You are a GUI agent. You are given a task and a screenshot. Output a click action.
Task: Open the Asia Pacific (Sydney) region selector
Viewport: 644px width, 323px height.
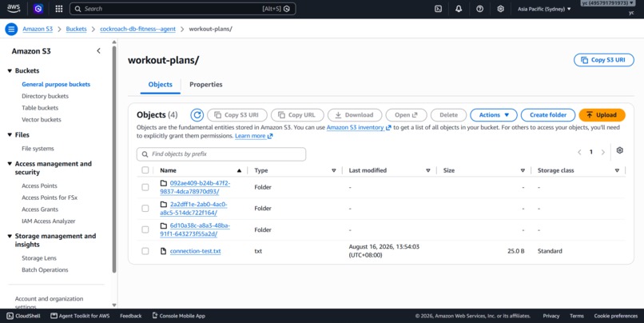click(x=544, y=9)
